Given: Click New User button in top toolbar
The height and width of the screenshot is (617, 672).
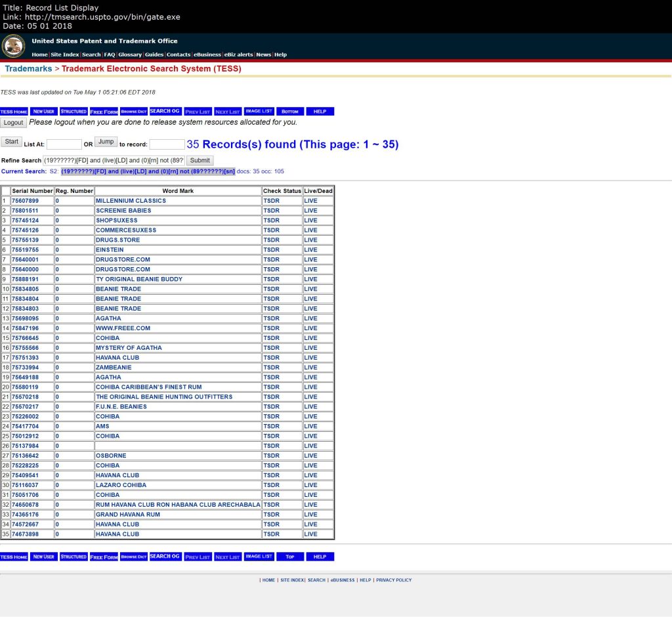Looking at the screenshot, I should (44, 112).
